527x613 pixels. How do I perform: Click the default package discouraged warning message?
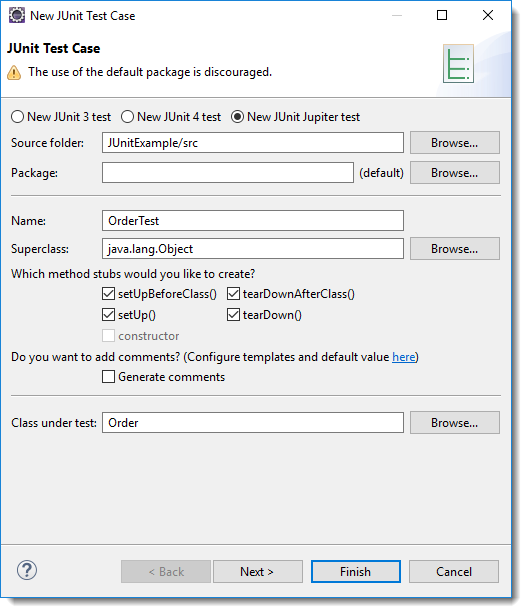150,72
